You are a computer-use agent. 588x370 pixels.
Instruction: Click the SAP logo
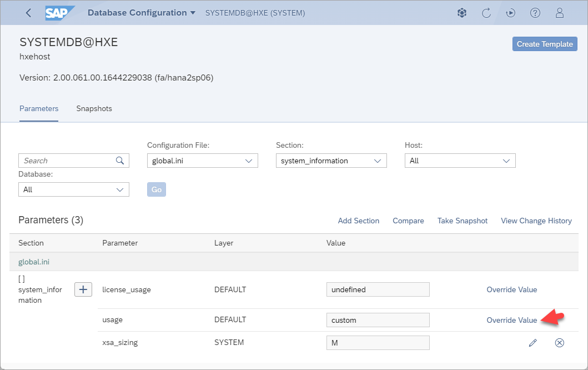pos(59,13)
